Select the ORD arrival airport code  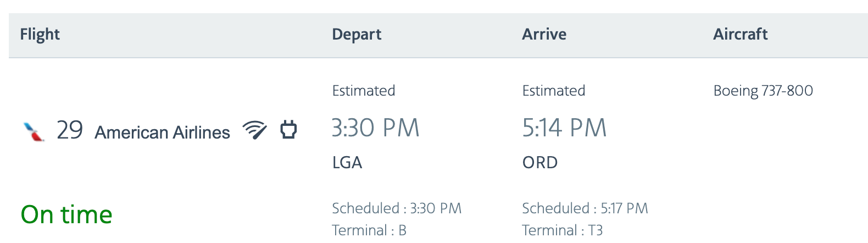[x=540, y=163]
